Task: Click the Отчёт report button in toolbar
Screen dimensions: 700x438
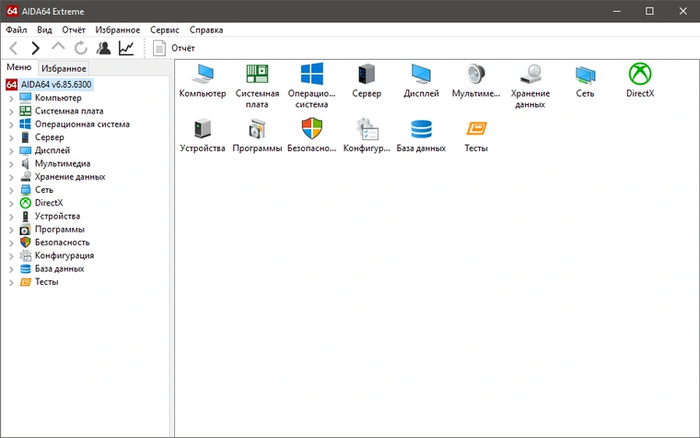Action: point(174,48)
